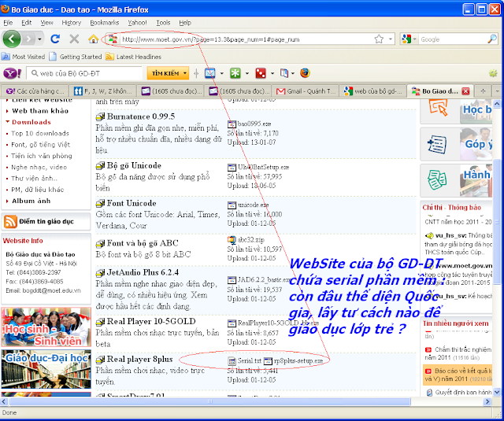504x421 pixels.
Task: Open Yahoo Mail envelope toolbar icon
Action: click(210, 73)
